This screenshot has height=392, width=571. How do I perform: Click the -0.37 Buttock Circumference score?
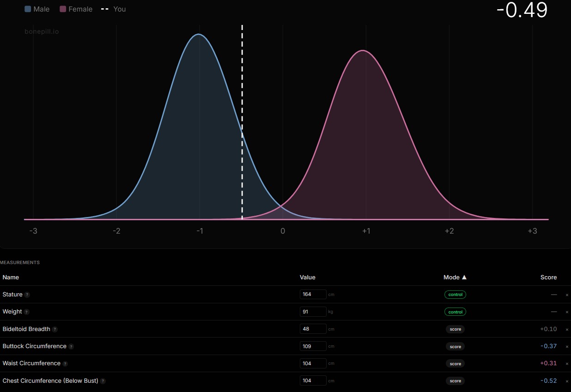pos(548,346)
